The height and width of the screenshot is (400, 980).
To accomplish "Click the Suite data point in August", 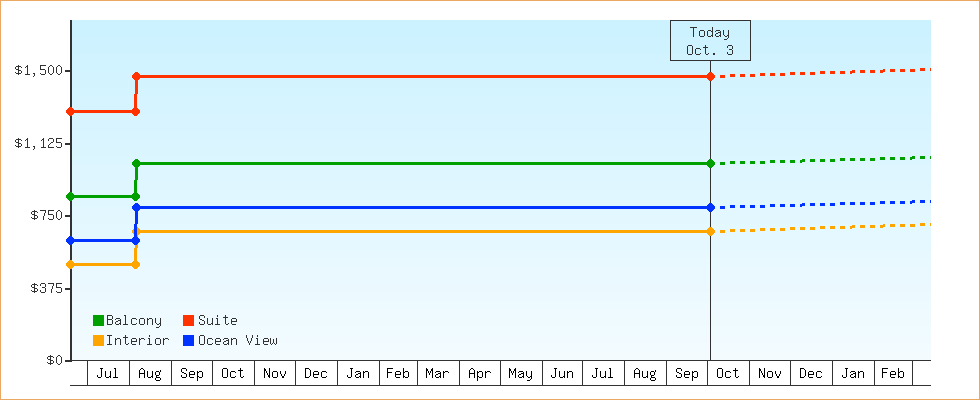I will tap(136, 76).
